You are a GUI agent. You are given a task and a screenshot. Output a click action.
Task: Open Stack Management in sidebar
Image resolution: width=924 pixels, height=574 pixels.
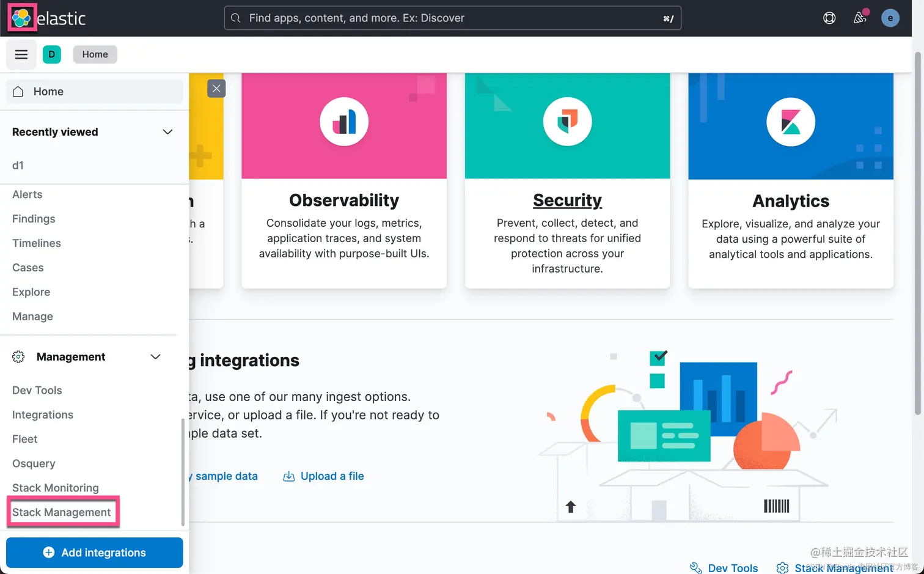point(62,512)
